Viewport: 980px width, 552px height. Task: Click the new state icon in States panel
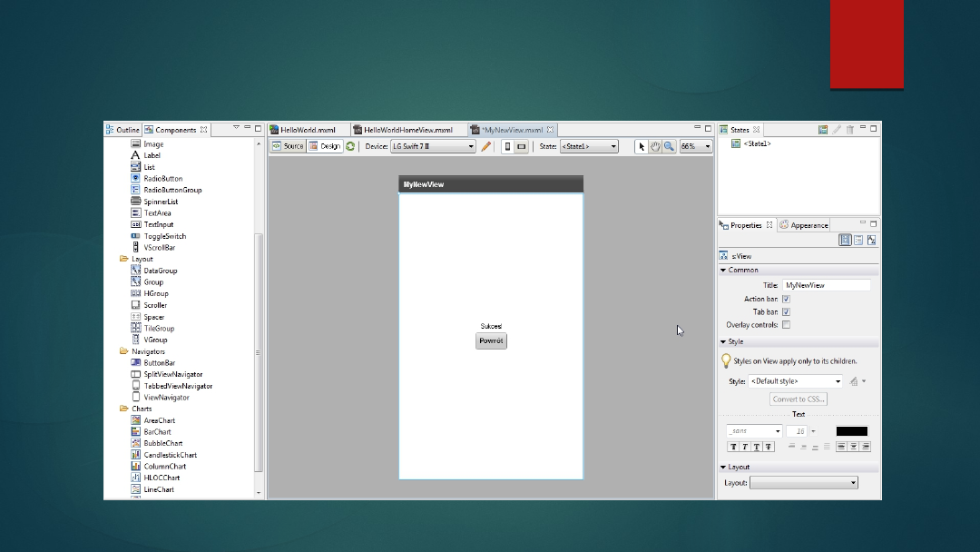click(822, 130)
